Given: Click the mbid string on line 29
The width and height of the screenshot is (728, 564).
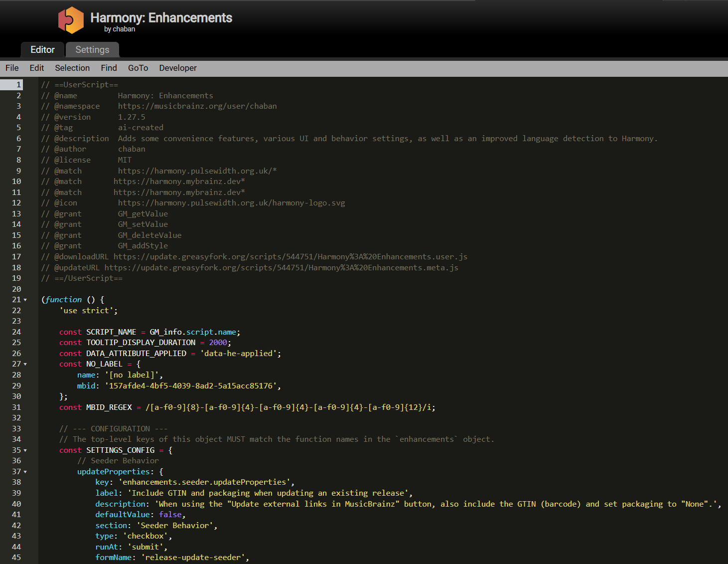Looking at the screenshot, I should click(x=191, y=386).
